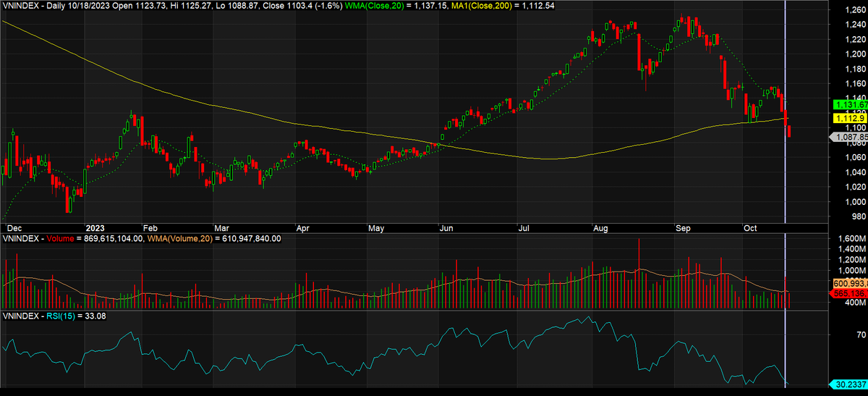Click the Oct month label on time axis

point(751,227)
